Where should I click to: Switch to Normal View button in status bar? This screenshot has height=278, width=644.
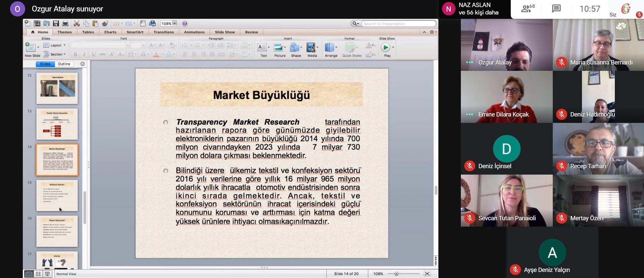tap(29, 274)
